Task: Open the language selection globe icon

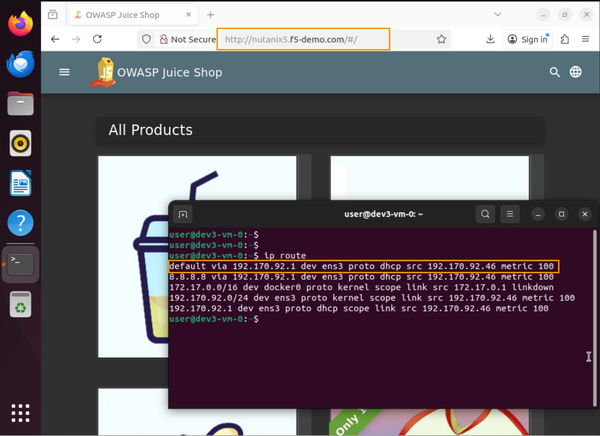Action: [x=576, y=72]
